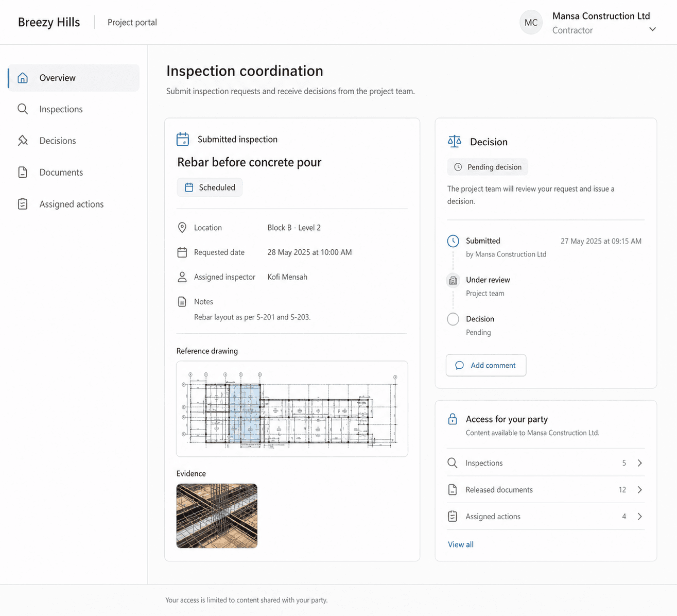The image size is (677, 616).
Task: Click the Requested date calendar icon
Action: pyautogui.click(x=182, y=252)
